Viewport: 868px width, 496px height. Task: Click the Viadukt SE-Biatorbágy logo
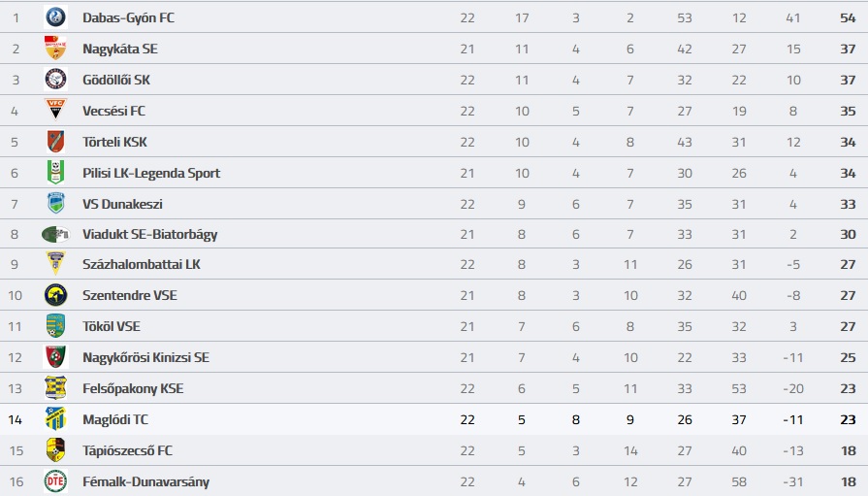[55, 235]
